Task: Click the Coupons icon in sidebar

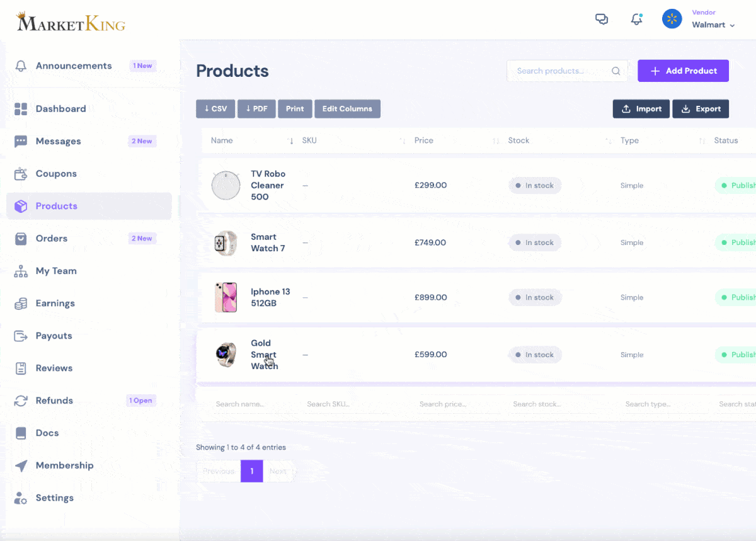Action: (21, 174)
